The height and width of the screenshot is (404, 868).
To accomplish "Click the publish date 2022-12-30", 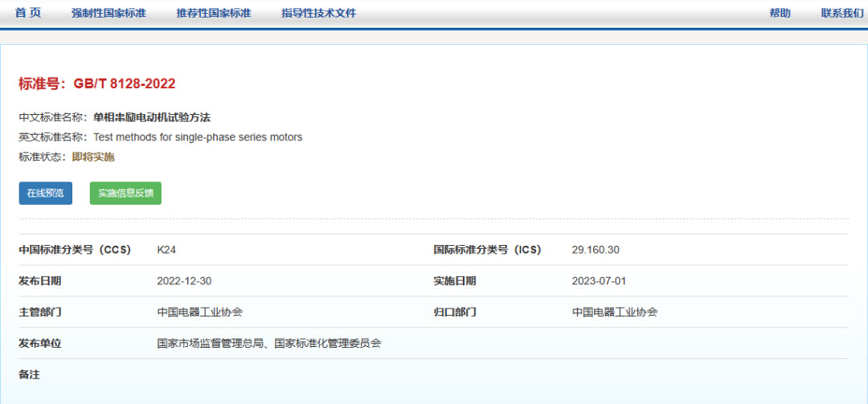I will (x=184, y=281).
